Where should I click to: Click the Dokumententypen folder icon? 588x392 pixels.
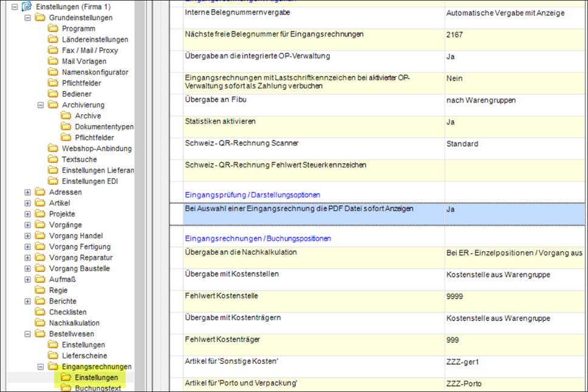pos(66,127)
